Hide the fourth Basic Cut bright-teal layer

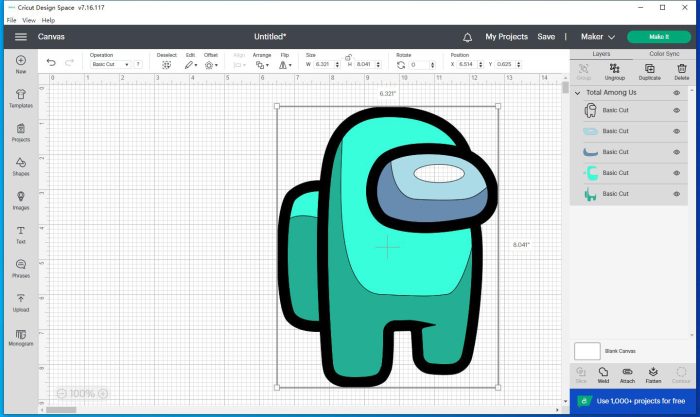(677, 173)
